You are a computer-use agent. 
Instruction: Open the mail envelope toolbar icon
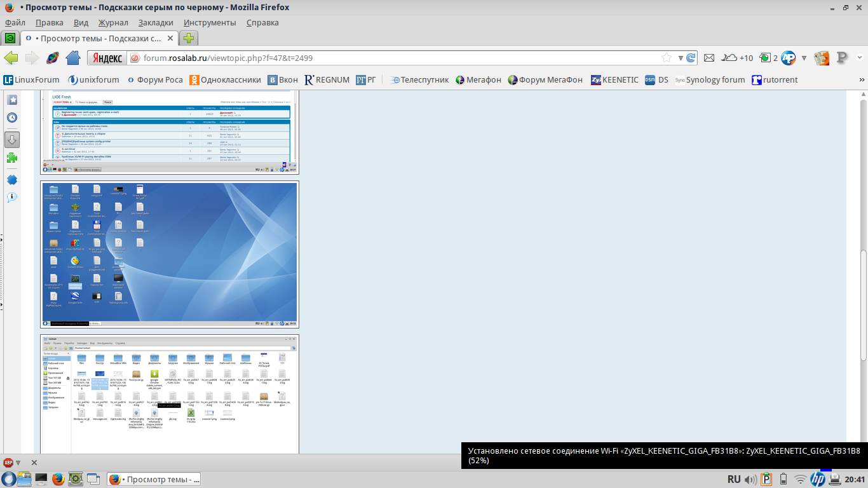709,58
